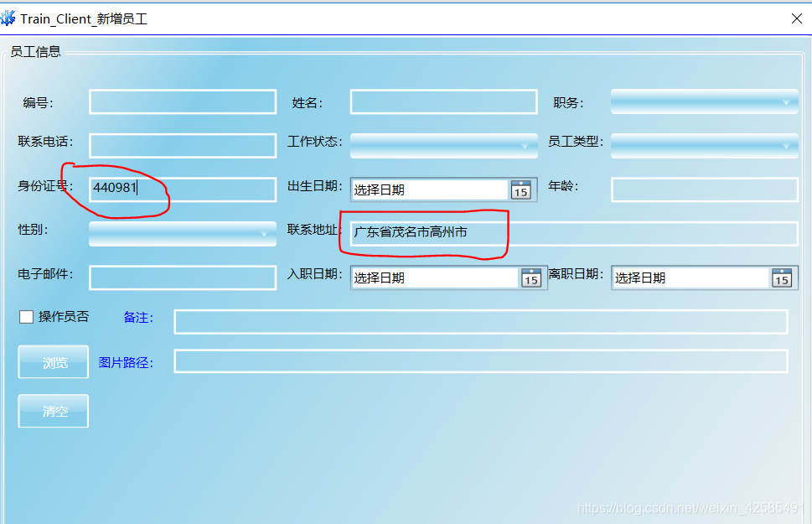Image resolution: width=812 pixels, height=524 pixels.
Task: Focus the 编号 input field
Action: 183,101
